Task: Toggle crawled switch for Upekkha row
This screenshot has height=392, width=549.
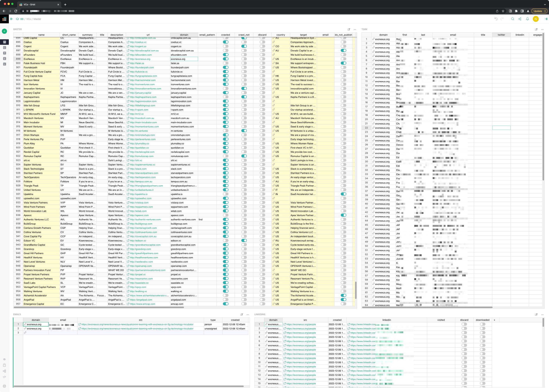Action: coord(226,194)
